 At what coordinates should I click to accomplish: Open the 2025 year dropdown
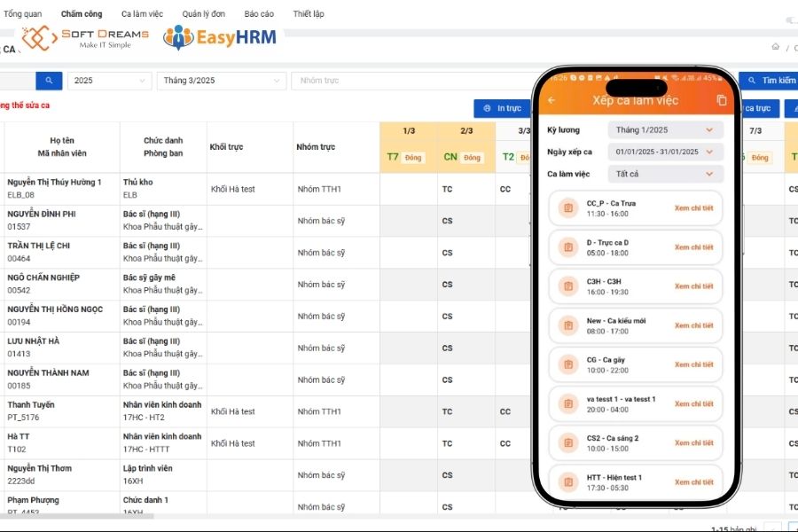click(109, 81)
